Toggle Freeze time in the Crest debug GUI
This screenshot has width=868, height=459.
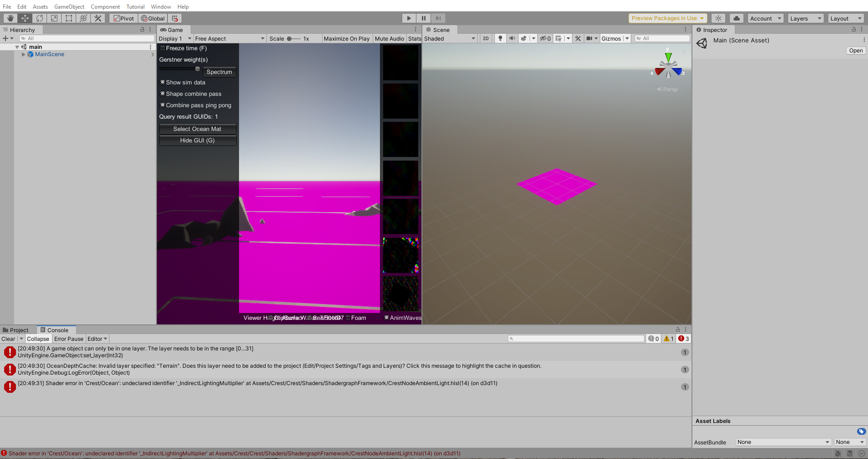pyautogui.click(x=162, y=48)
